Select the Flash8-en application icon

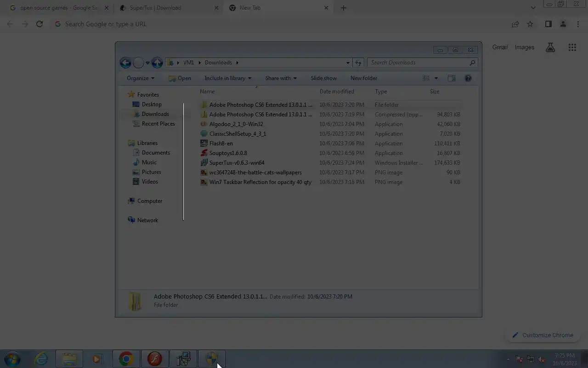[204, 144]
